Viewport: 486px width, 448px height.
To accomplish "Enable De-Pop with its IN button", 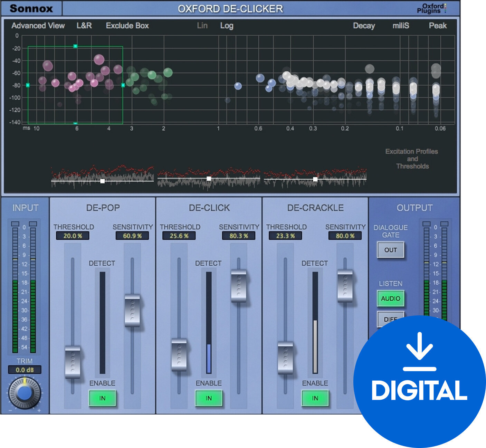I will pyautogui.click(x=102, y=398).
